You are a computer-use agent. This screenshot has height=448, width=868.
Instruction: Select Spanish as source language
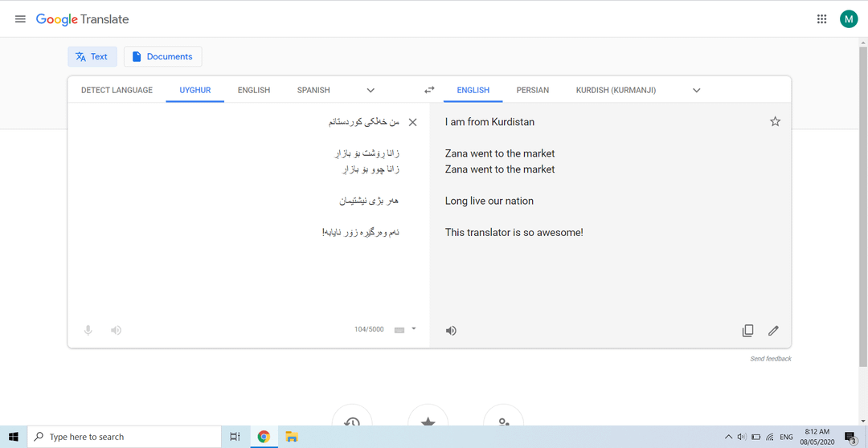313,90
